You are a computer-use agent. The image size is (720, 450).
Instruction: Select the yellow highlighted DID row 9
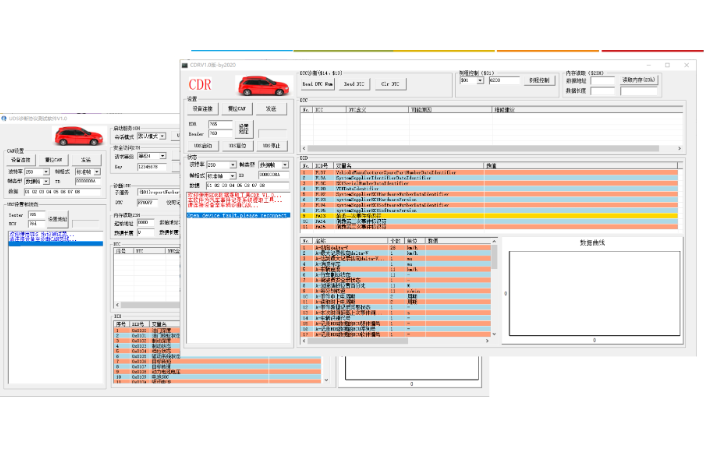click(489, 216)
